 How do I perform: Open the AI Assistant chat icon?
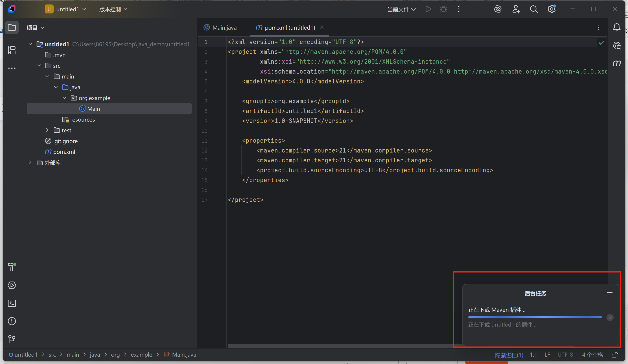[617, 46]
